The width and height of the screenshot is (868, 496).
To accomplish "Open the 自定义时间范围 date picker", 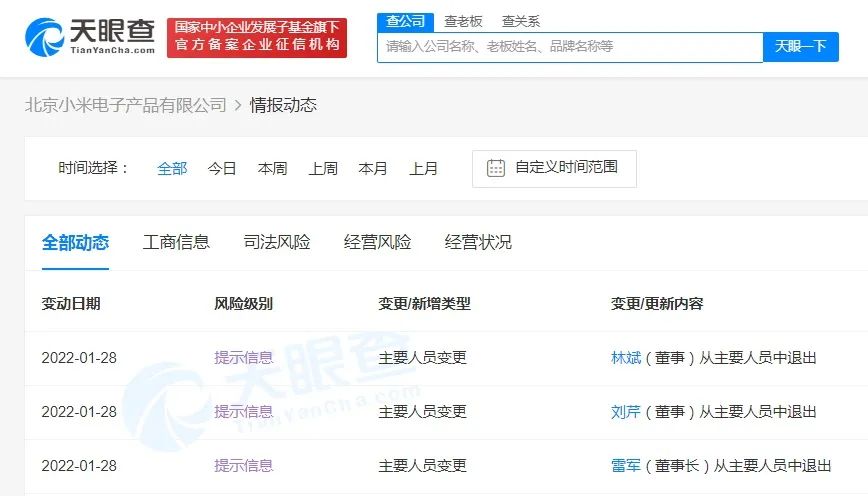I will tap(554, 168).
